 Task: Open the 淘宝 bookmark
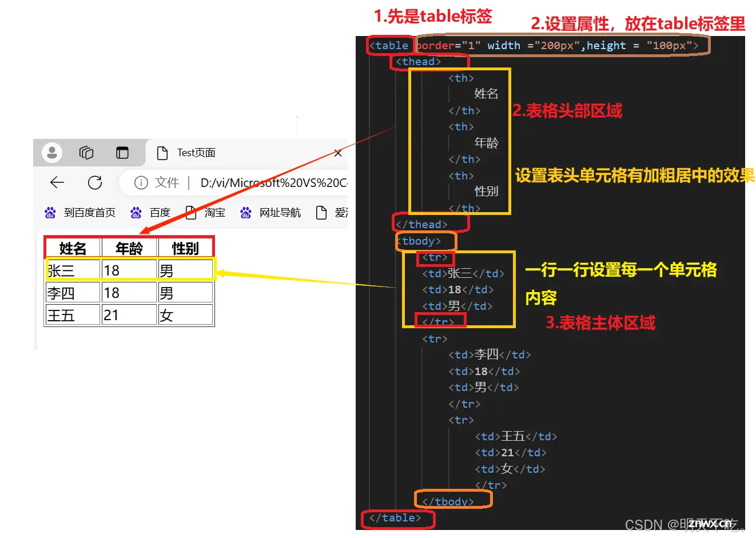click(x=205, y=213)
